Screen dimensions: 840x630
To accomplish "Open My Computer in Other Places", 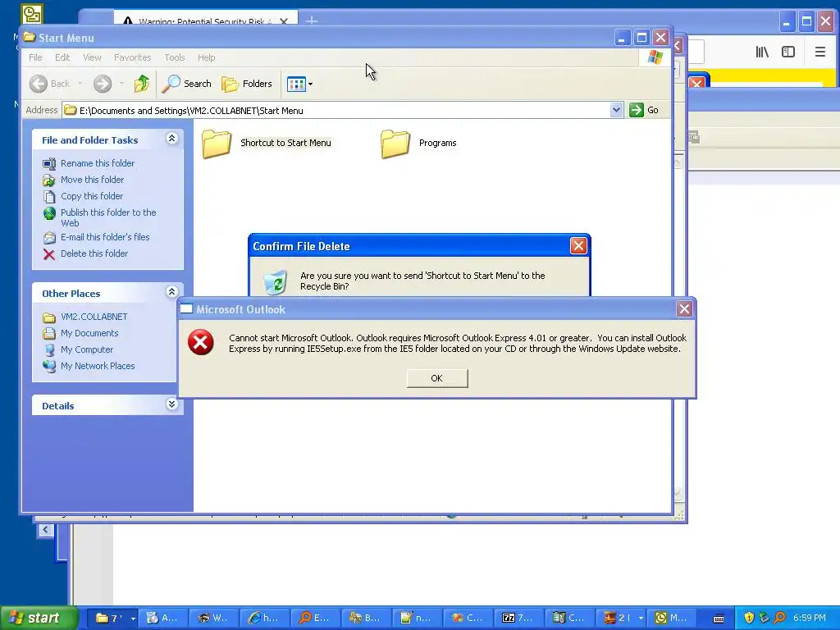I will coord(87,349).
